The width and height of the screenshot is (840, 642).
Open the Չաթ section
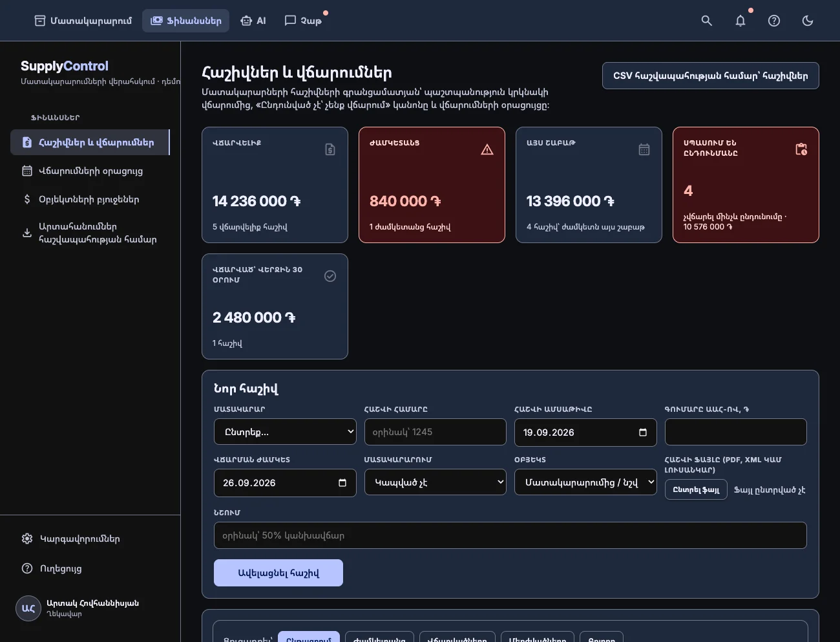[x=303, y=21]
